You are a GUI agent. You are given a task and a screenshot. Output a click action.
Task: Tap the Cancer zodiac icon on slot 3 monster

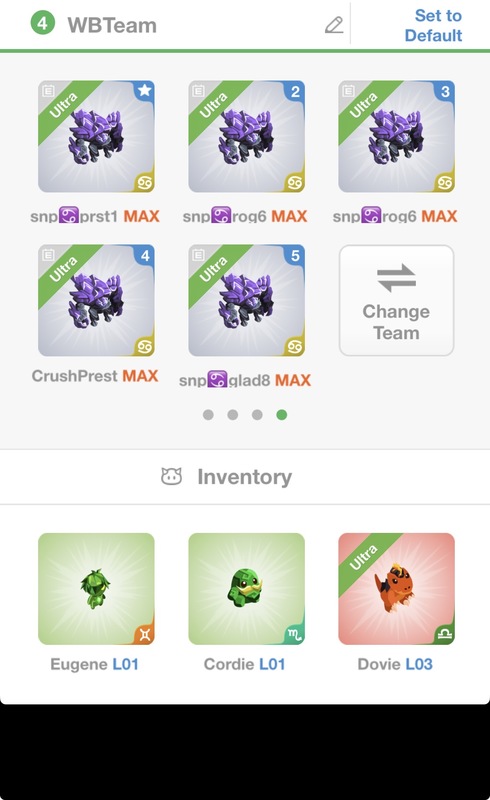tap(445, 182)
